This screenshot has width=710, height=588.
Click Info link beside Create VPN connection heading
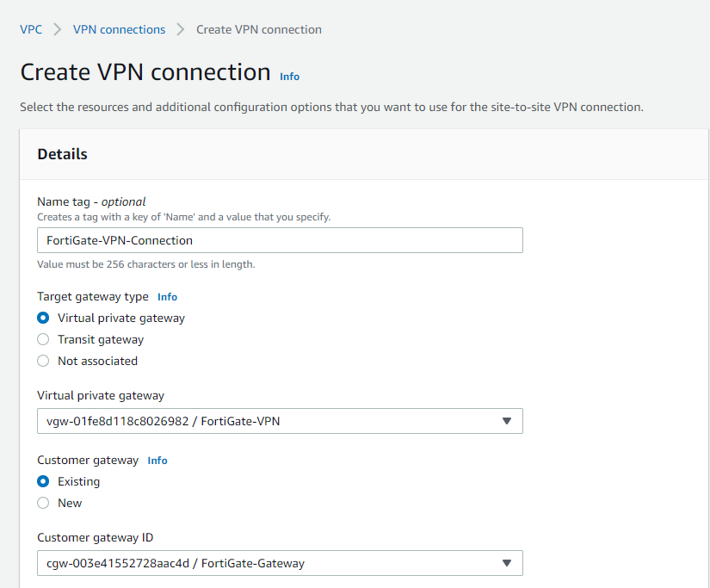290,77
